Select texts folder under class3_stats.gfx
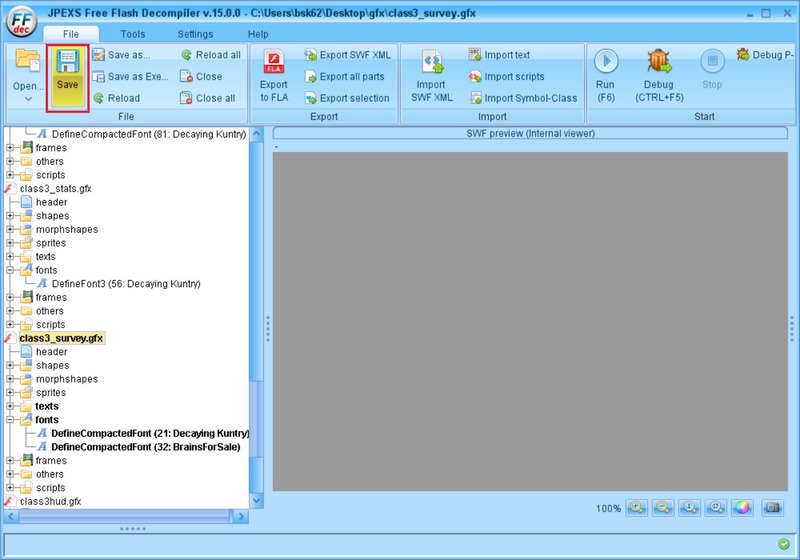800x560 pixels. (x=45, y=257)
